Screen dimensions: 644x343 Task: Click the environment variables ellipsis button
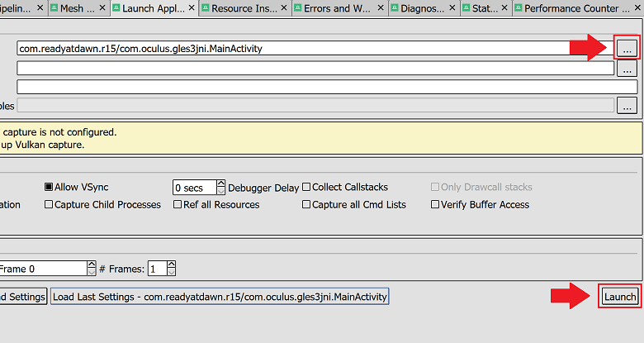[627, 105]
